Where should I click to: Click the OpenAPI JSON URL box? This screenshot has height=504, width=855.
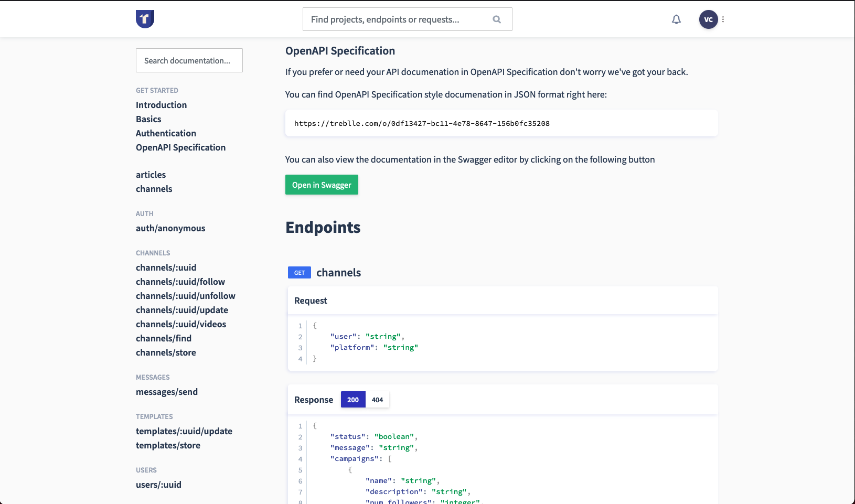[501, 123]
